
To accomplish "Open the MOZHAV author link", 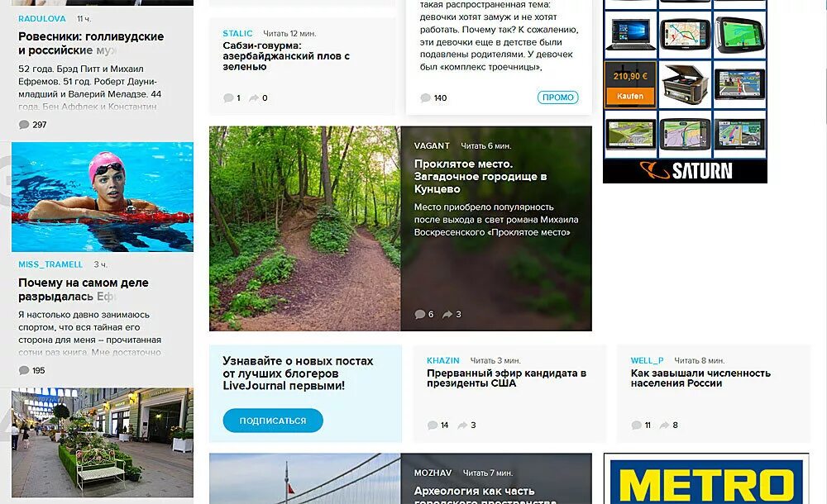I will [433, 473].
